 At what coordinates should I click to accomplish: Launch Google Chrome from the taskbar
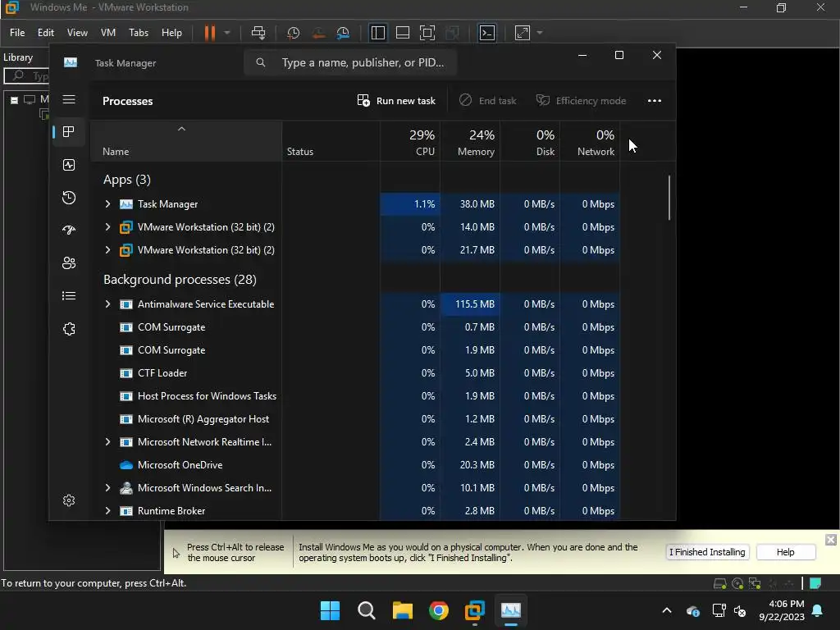tap(439, 610)
